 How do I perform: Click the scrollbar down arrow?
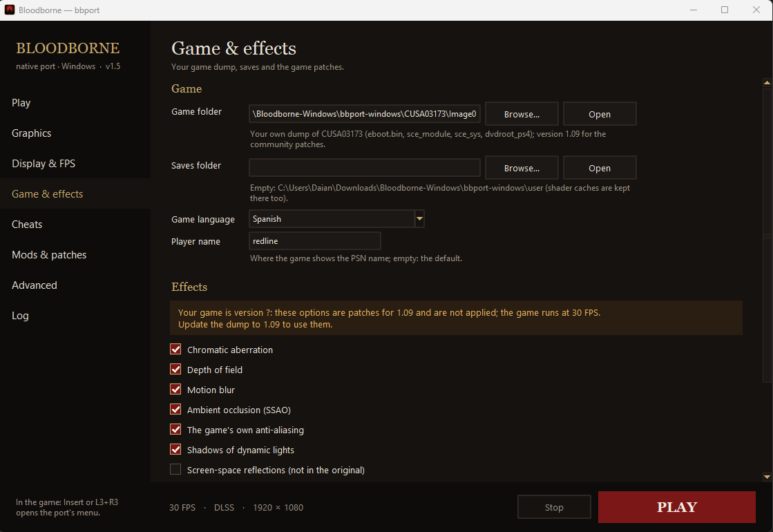[767, 477]
